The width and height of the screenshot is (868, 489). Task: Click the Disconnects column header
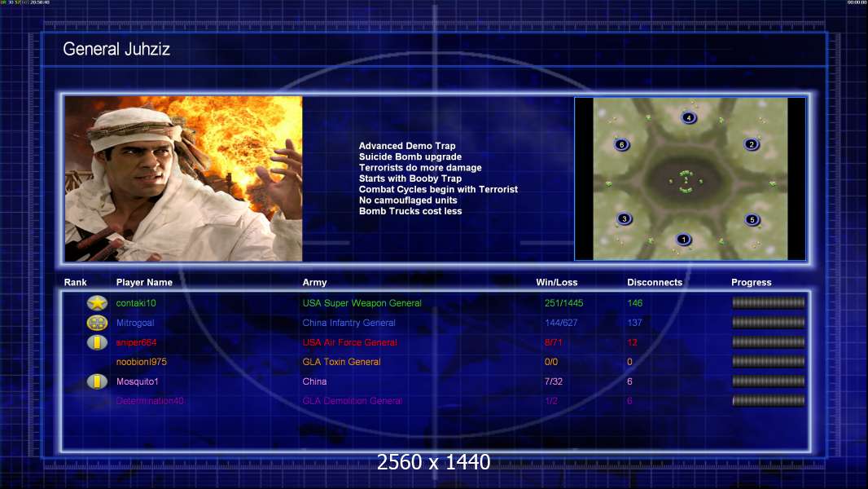pyautogui.click(x=655, y=283)
